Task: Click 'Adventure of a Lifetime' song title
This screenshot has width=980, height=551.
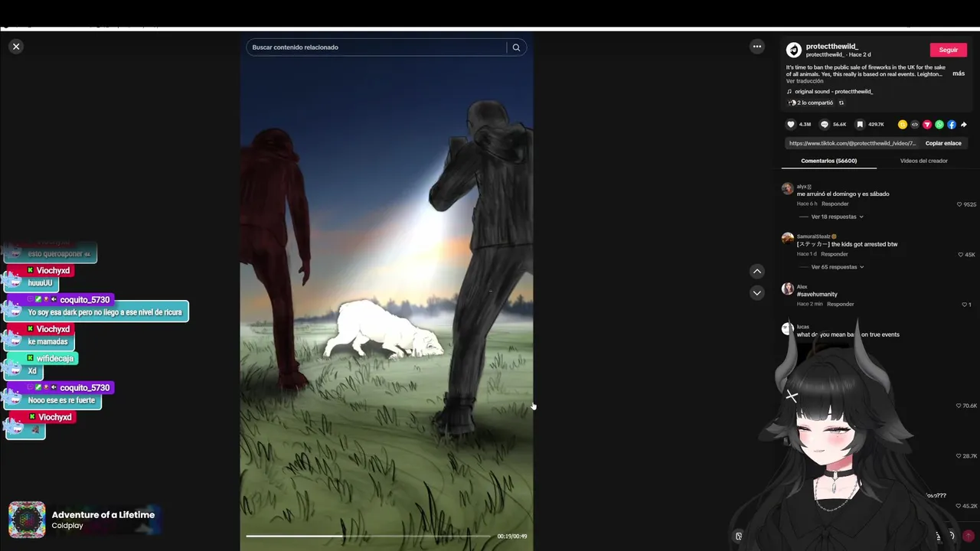Action: pos(103,515)
